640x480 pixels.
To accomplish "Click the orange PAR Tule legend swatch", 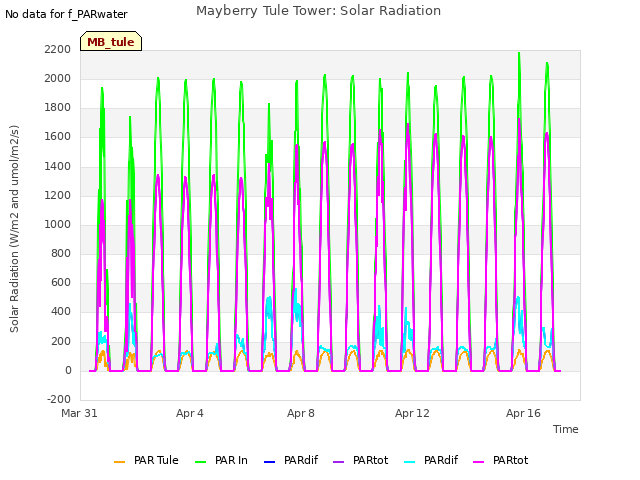I will pos(120,462).
